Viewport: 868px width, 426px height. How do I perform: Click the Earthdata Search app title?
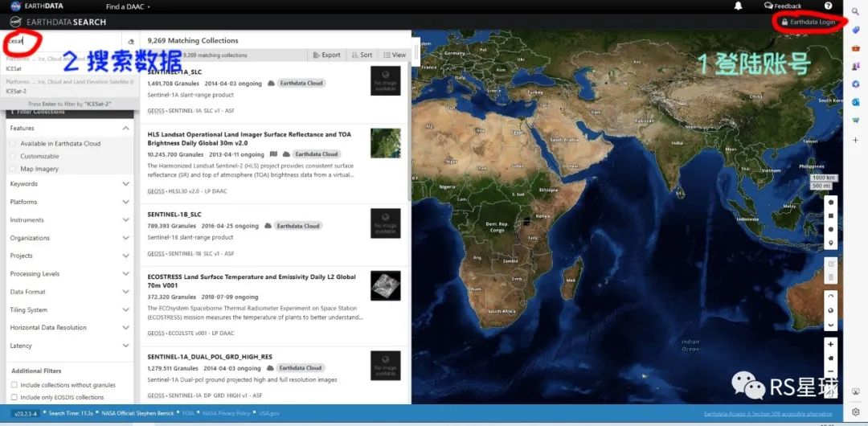(66, 23)
